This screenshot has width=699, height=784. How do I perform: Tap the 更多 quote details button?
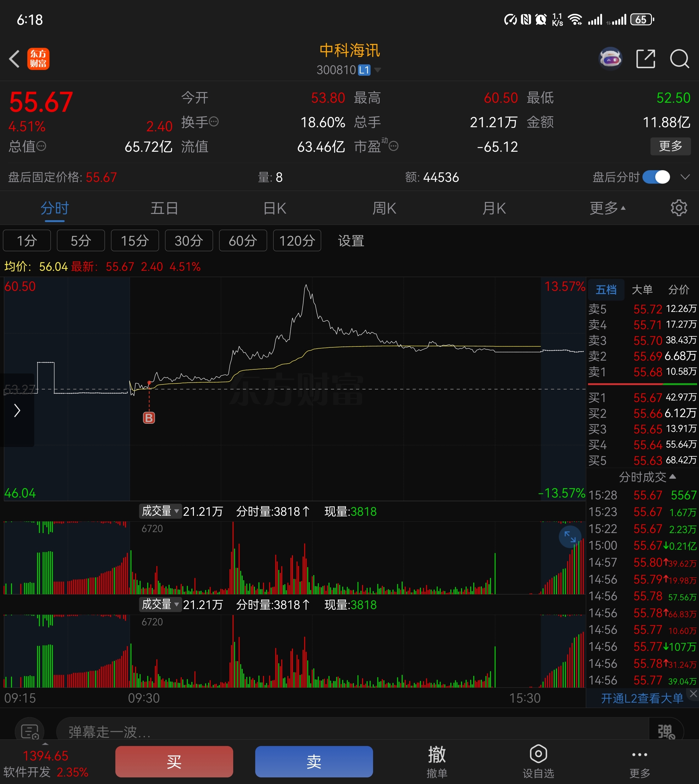[671, 146]
